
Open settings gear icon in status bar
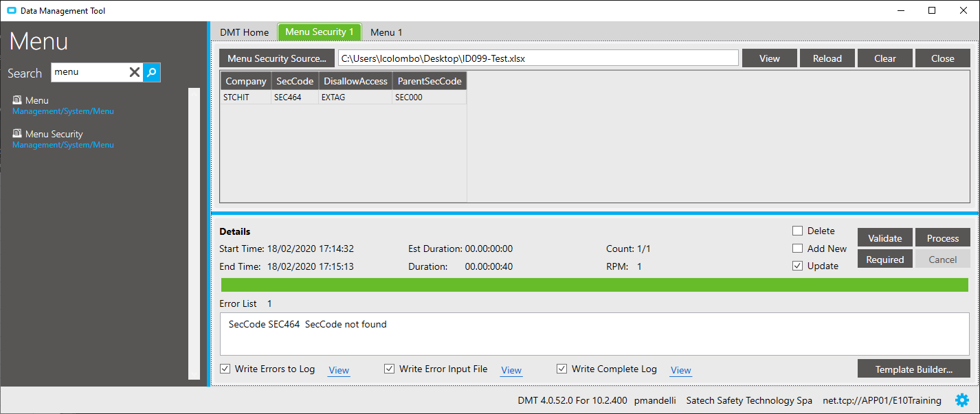point(962,400)
